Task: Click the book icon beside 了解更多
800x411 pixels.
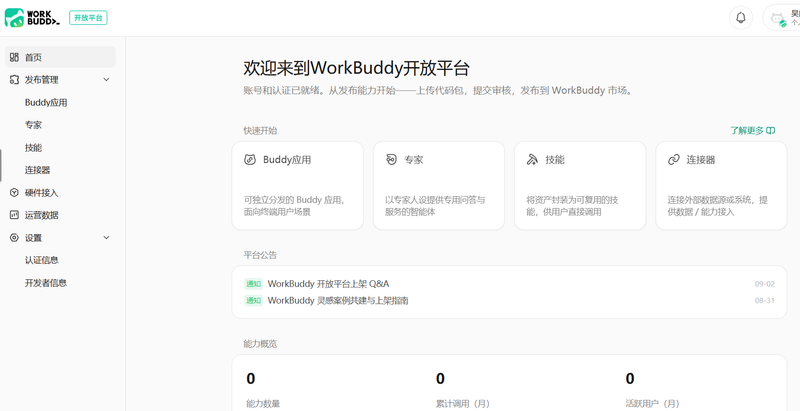Action: point(771,131)
